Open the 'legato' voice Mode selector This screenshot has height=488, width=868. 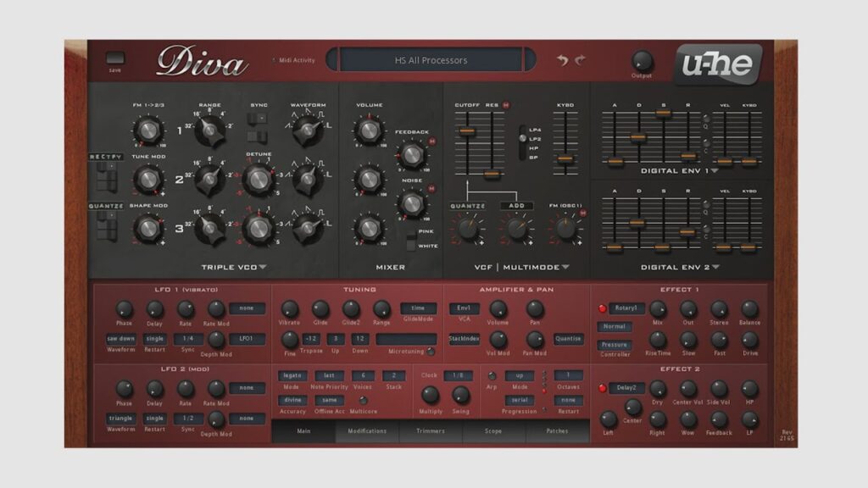(x=292, y=375)
